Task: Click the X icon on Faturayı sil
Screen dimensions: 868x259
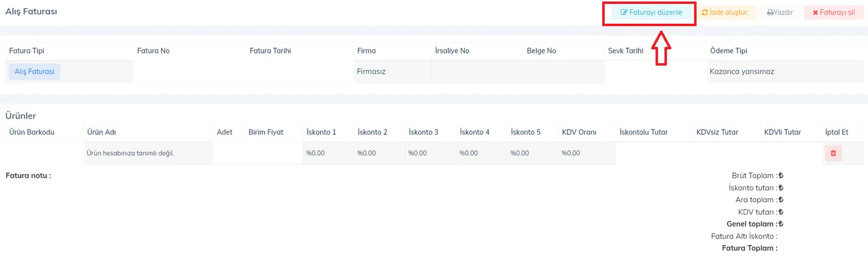Action: 815,12
